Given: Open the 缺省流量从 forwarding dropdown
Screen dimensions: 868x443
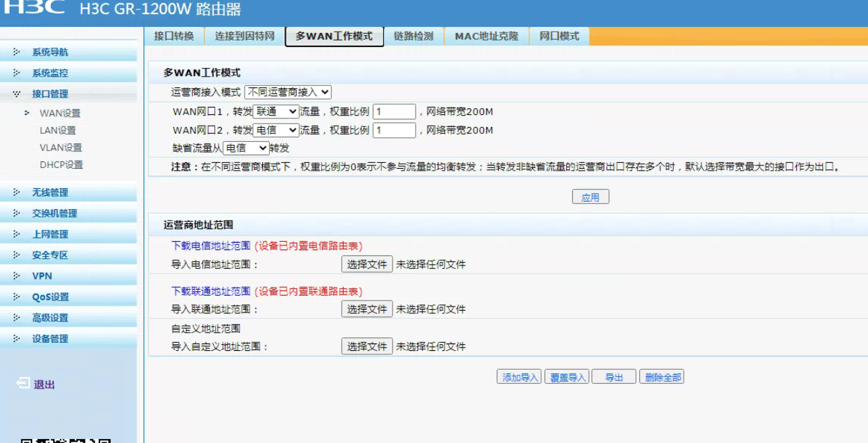Looking at the screenshot, I should pos(245,148).
